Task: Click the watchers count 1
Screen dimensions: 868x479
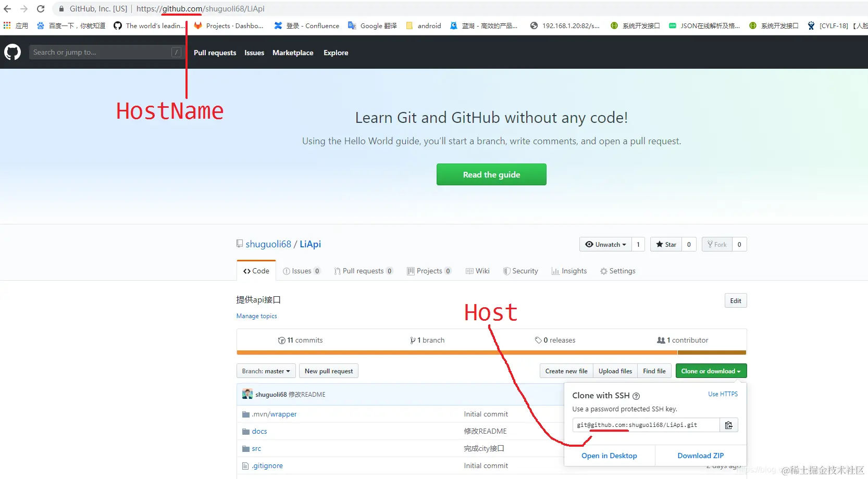Action: (638, 244)
